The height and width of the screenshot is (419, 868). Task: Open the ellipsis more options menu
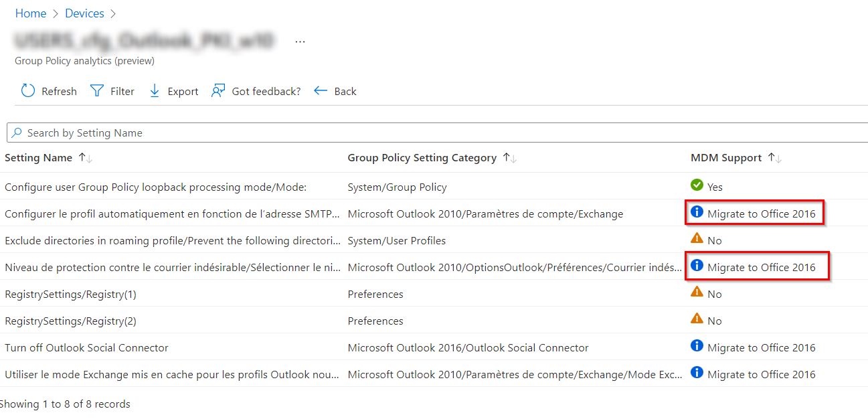[x=300, y=41]
